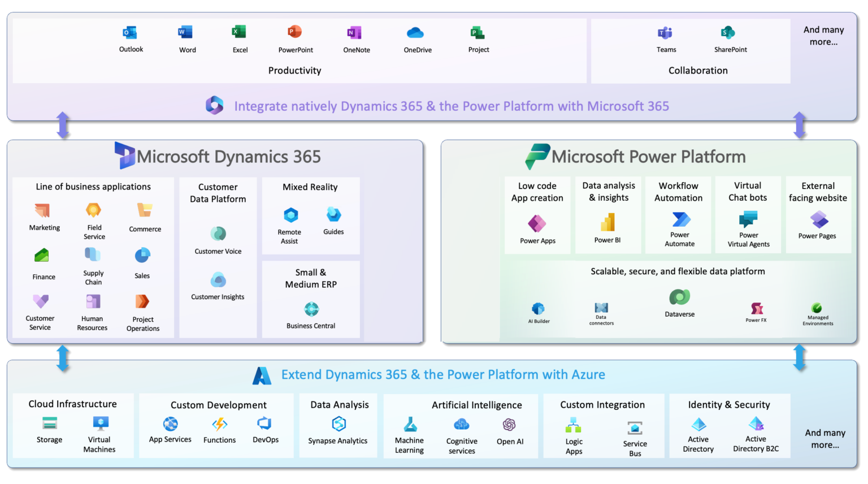This screenshot has height=484, width=868.
Task: Click the Data connectors icon
Action: (601, 308)
